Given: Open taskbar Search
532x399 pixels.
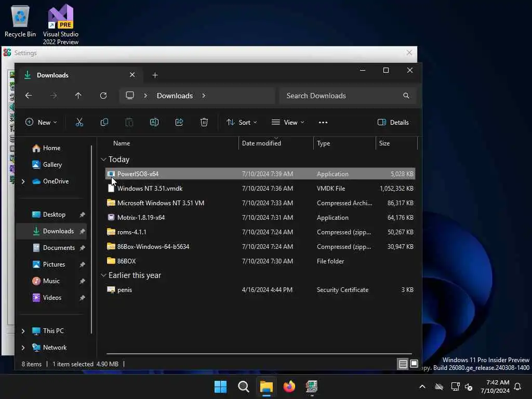Looking at the screenshot, I should [243, 387].
